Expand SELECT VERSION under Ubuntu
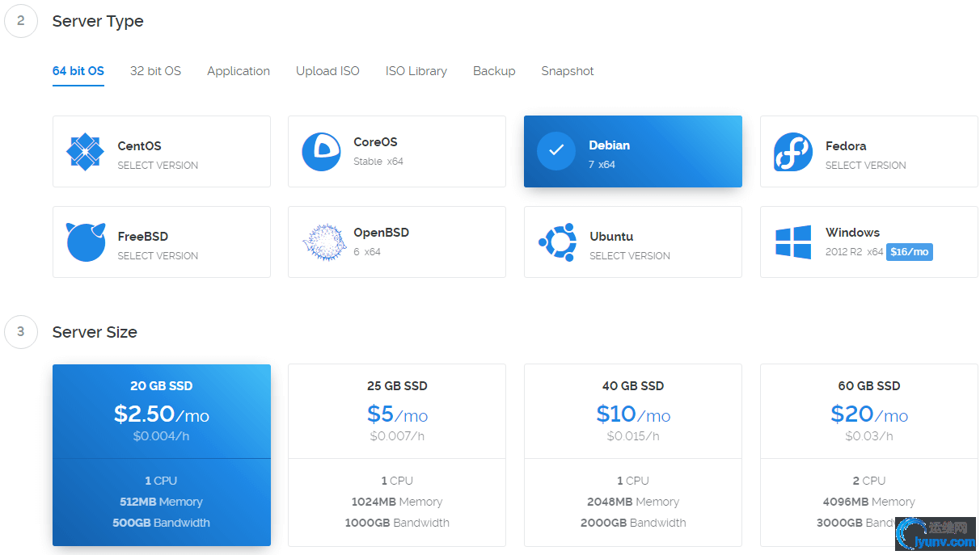This screenshot has height=555, width=980. point(630,256)
